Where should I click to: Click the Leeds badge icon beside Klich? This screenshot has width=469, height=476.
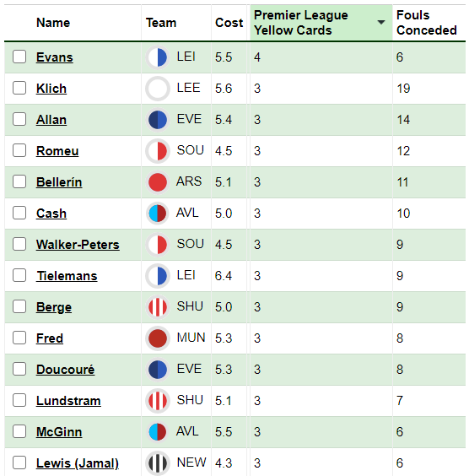(158, 89)
